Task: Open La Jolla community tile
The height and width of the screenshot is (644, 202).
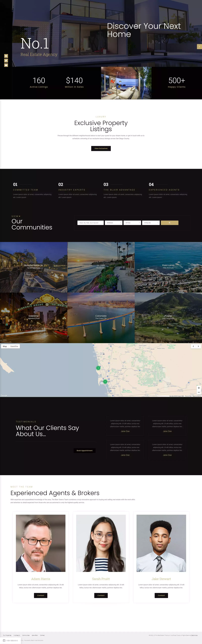Action: click(101, 267)
